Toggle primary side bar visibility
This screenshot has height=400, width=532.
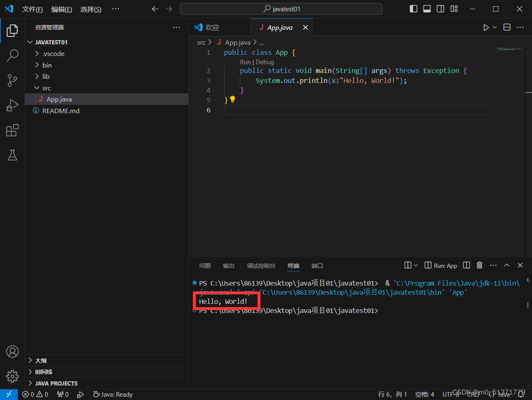coord(414,9)
